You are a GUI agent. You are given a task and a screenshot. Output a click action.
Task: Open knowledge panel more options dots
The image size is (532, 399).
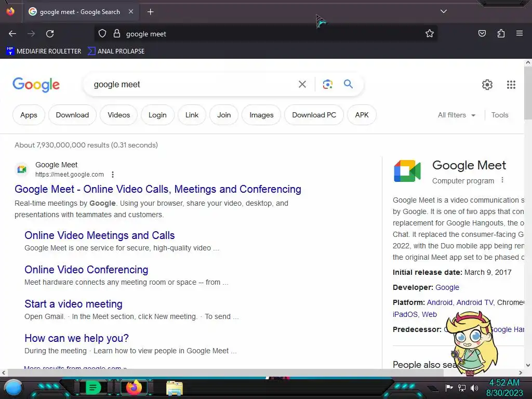[x=502, y=180]
